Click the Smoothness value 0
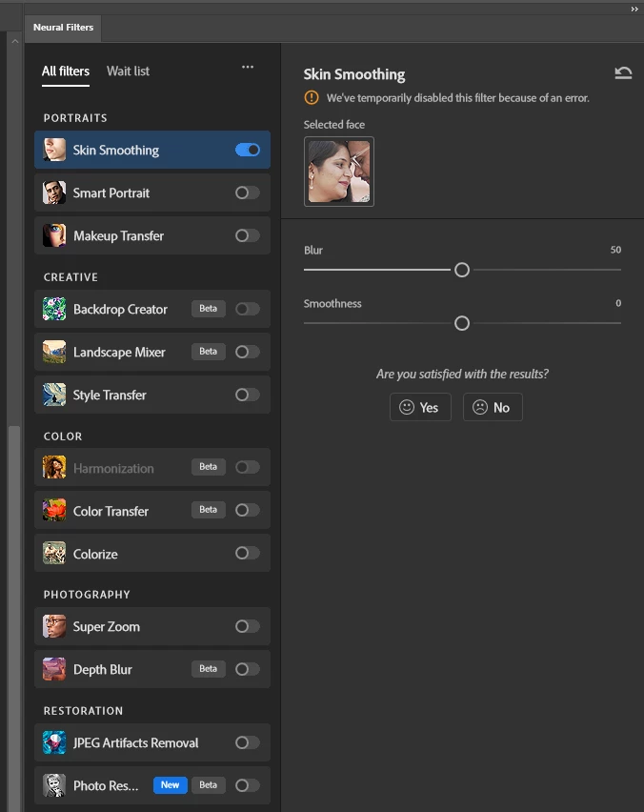Image resolution: width=644 pixels, height=812 pixels. point(618,303)
